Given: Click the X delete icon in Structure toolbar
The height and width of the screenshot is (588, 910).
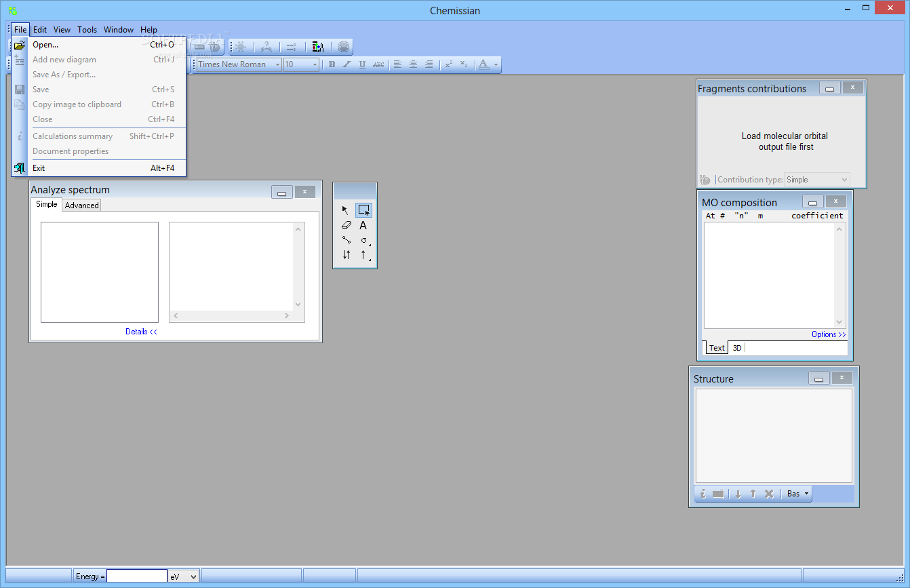Looking at the screenshot, I should point(769,494).
